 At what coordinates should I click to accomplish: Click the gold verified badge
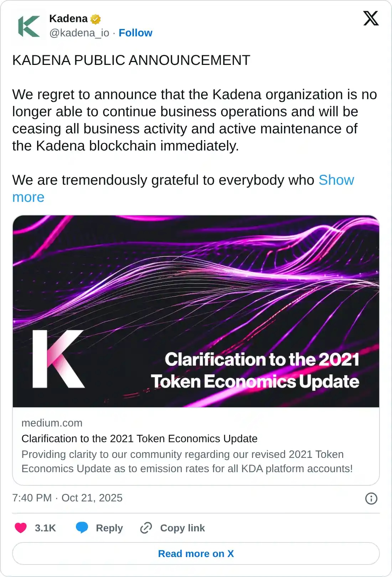(x=96, y=19)
